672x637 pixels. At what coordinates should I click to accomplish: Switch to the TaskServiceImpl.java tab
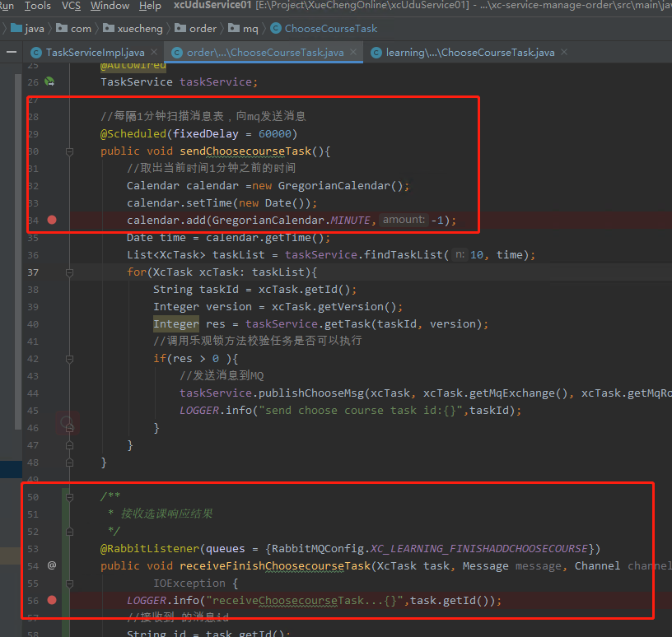[95, 53]
